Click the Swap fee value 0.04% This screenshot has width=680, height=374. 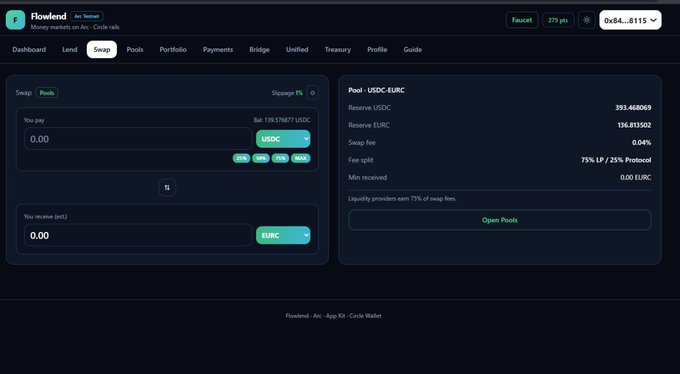click(x=641, y=142)
